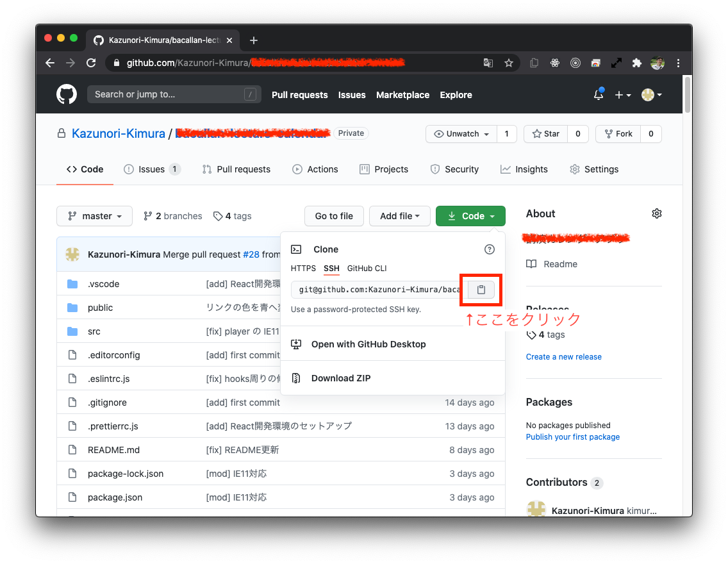The width and height of the screenshot is (728, 564).
Task: Open pull request #28 link
Action: click(251, 254)
